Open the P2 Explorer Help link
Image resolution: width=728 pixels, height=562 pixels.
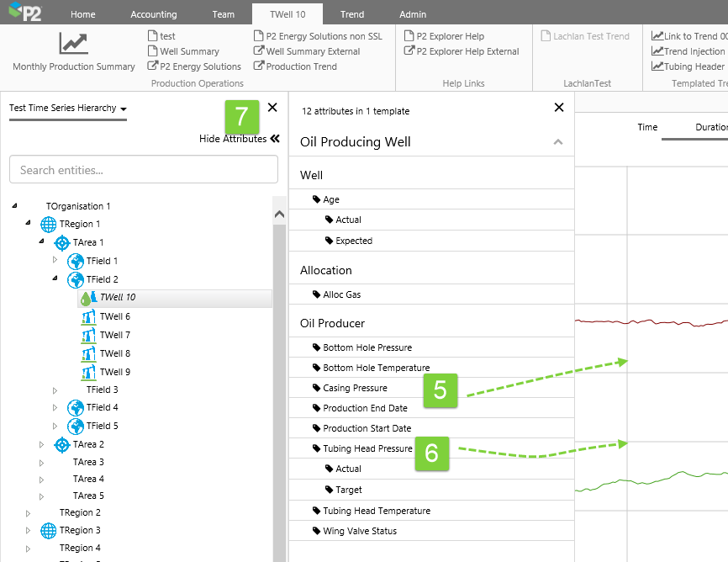[450, 36]
